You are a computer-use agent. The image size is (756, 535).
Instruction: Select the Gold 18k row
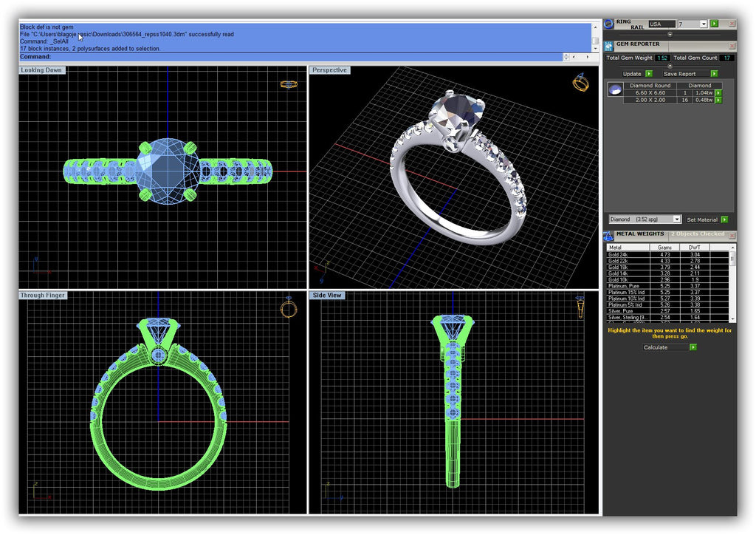[628, 267]
